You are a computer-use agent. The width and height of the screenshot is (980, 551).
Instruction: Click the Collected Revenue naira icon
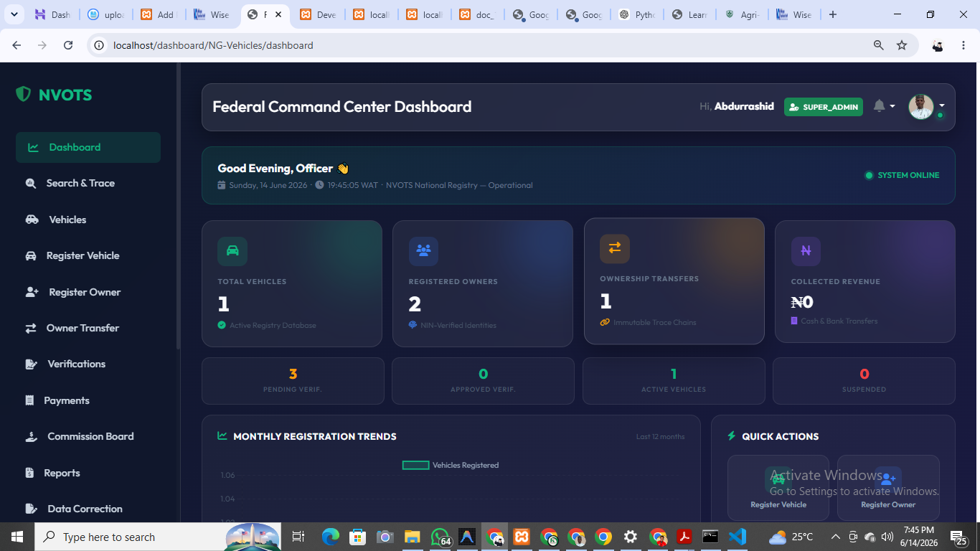pos(806,251)
